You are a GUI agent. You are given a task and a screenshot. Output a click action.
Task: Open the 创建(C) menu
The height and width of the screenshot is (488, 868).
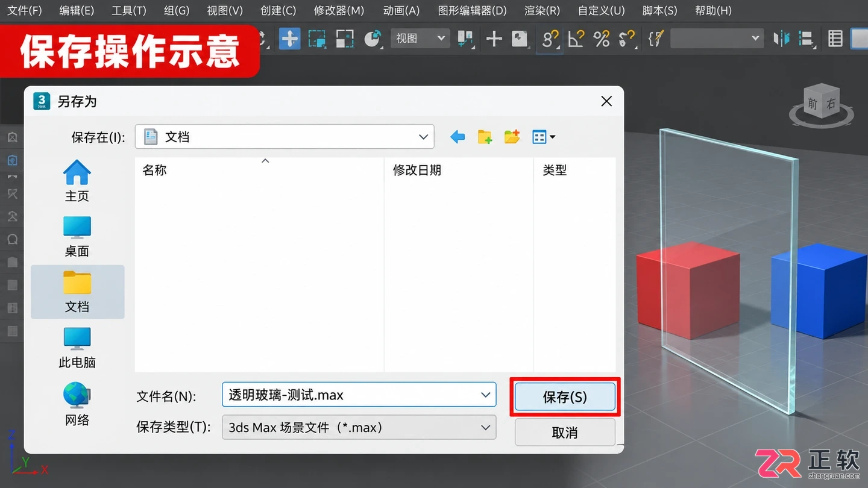pos(278,10)
